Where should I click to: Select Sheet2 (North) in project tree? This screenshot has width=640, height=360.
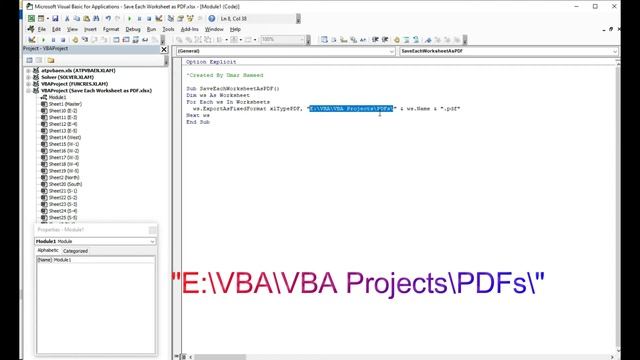64,178
